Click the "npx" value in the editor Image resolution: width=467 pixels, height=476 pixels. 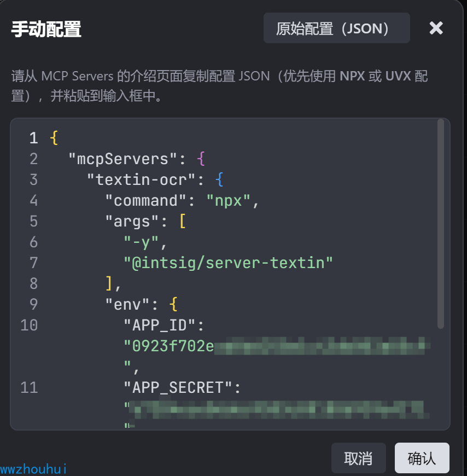pos(229,201)
